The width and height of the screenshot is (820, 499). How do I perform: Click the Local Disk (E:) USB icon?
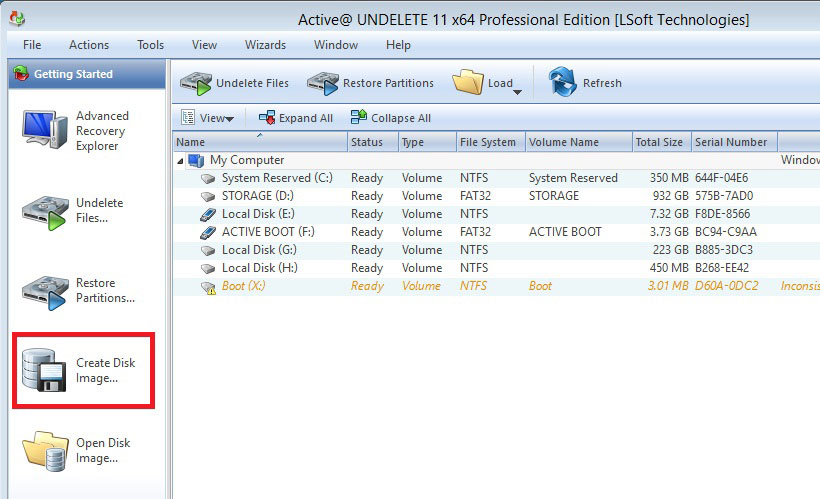click(208, 214)
